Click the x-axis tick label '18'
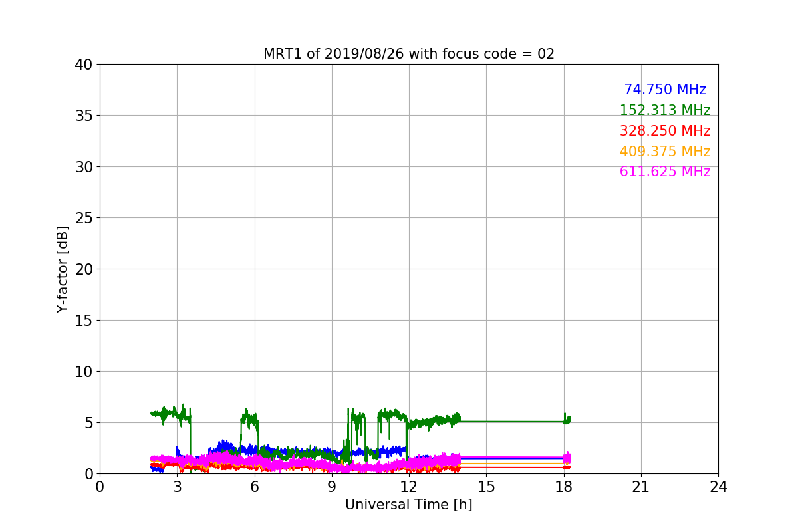This screenshot has width=798, height=532. click(x=564, y=487)
